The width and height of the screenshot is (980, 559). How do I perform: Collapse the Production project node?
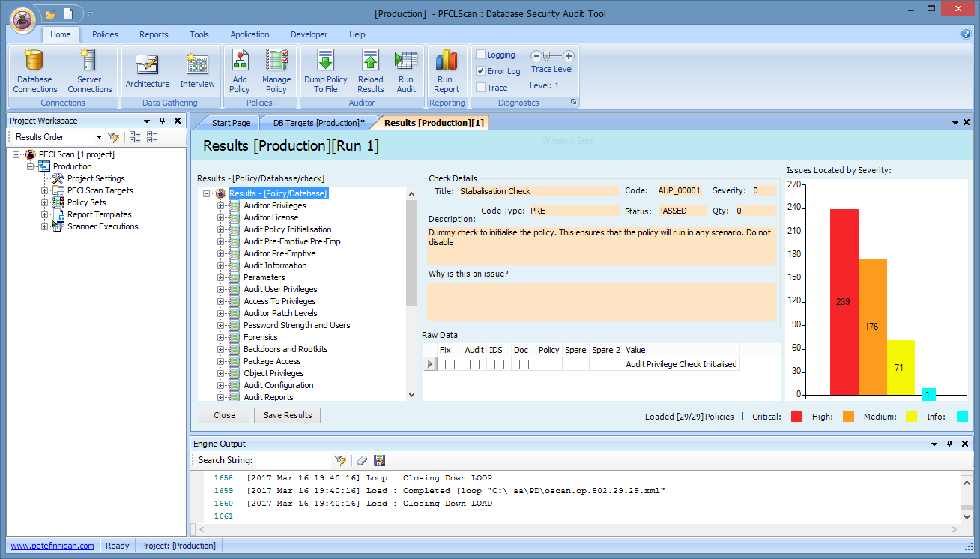[x=31, y=166]
